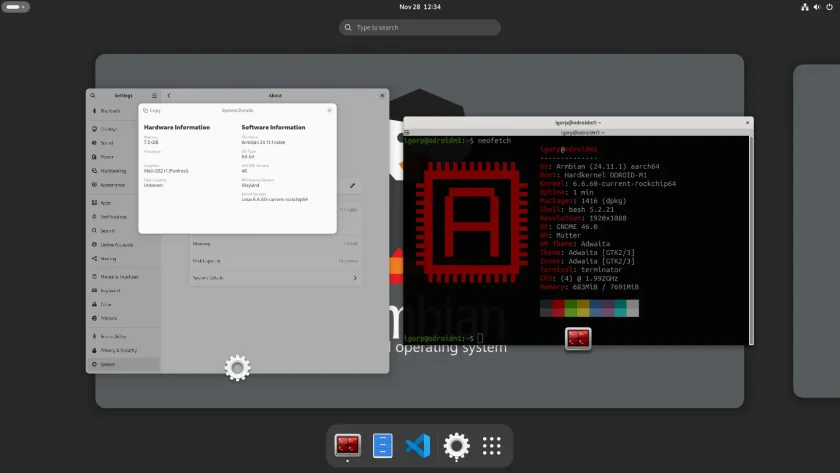Click Host: Hardkernel ODROID-M1 line

pyautogui.click(x=594, y=175)
